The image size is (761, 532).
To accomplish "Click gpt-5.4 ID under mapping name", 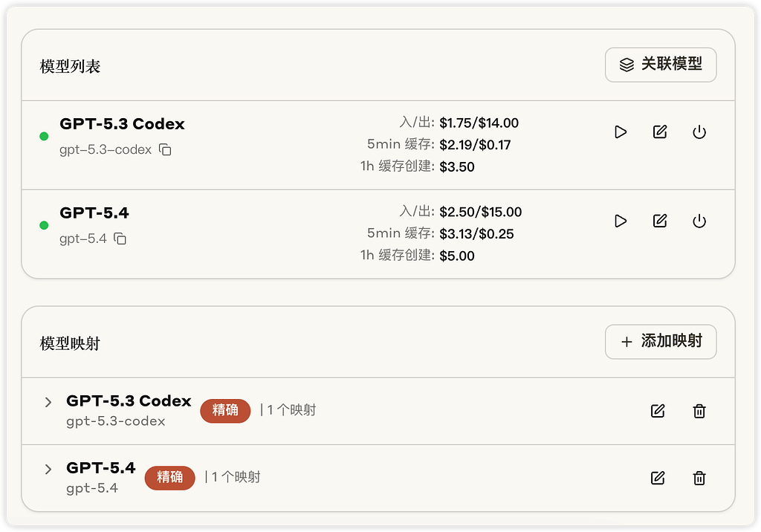I will point(92,488).
